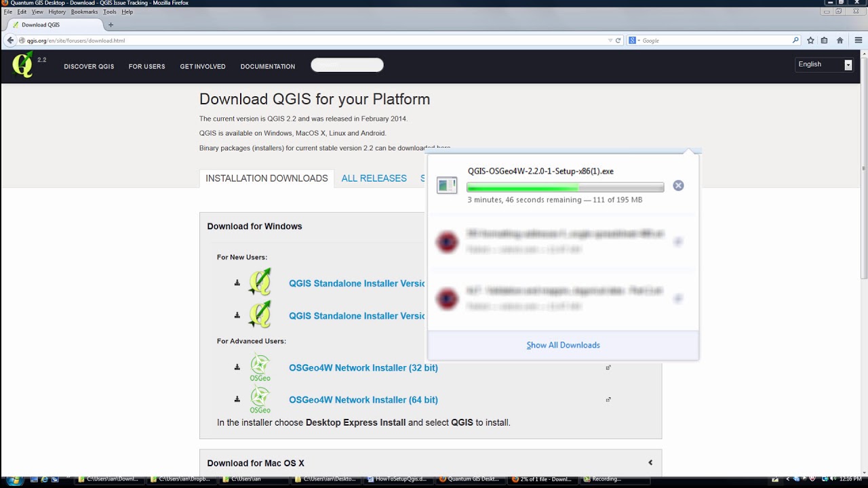Open the URL history dropdown arrow
The image size is (868, 488).
point(610,41)
